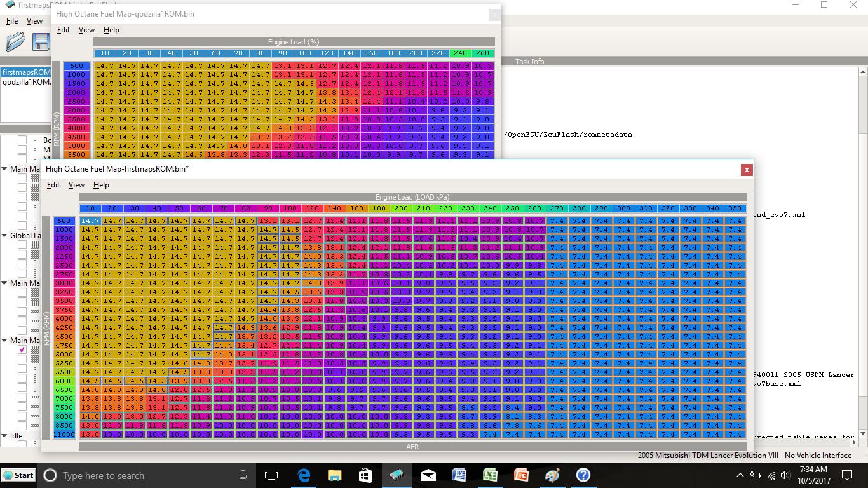Click the blue Help question mark taskbar icon
This screenshot has width=868, height=488.
[x=583, y=475]
